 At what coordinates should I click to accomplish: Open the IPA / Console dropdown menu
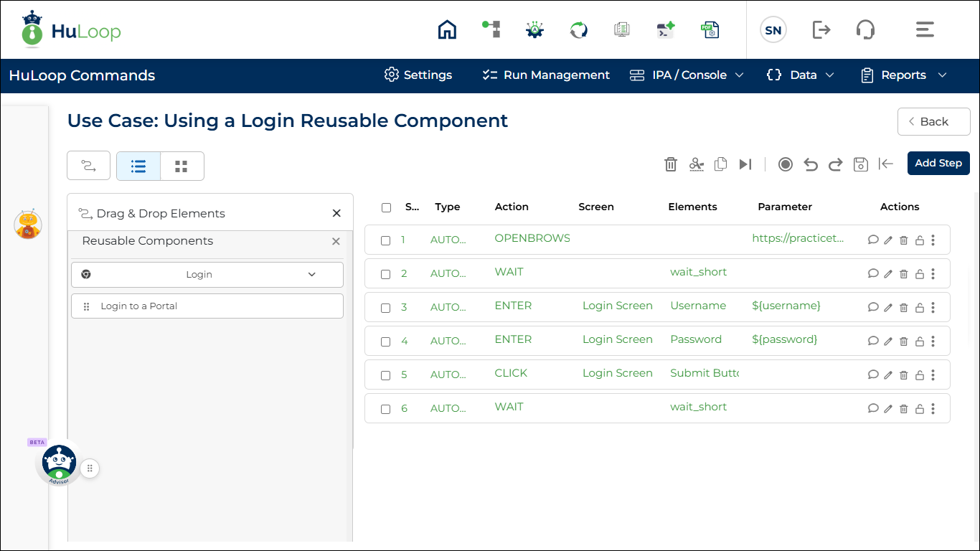tap(687, 75)
